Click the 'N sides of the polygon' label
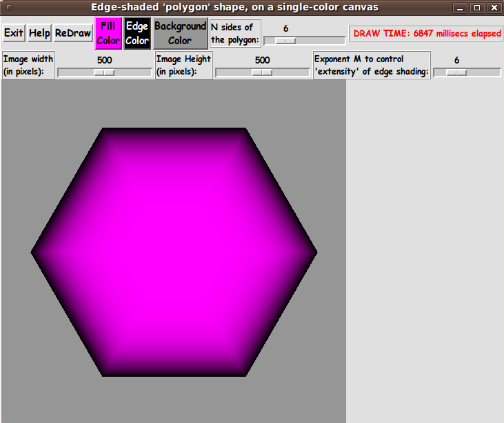 coord(235,33)
